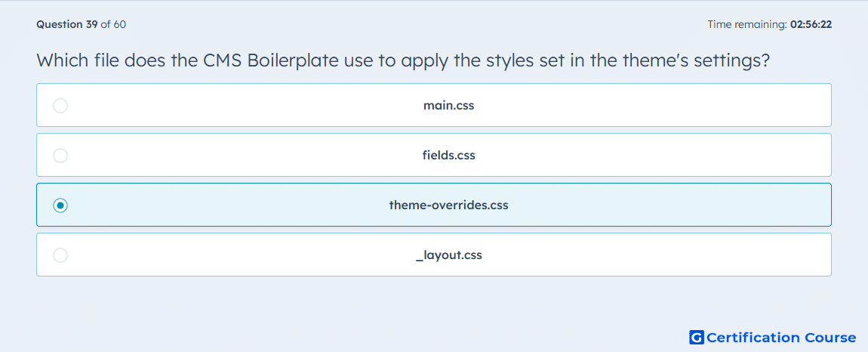Viewport: 868px width, 352px height.
Task: Choose the fields.css option card's empty area
Action: 636,155
